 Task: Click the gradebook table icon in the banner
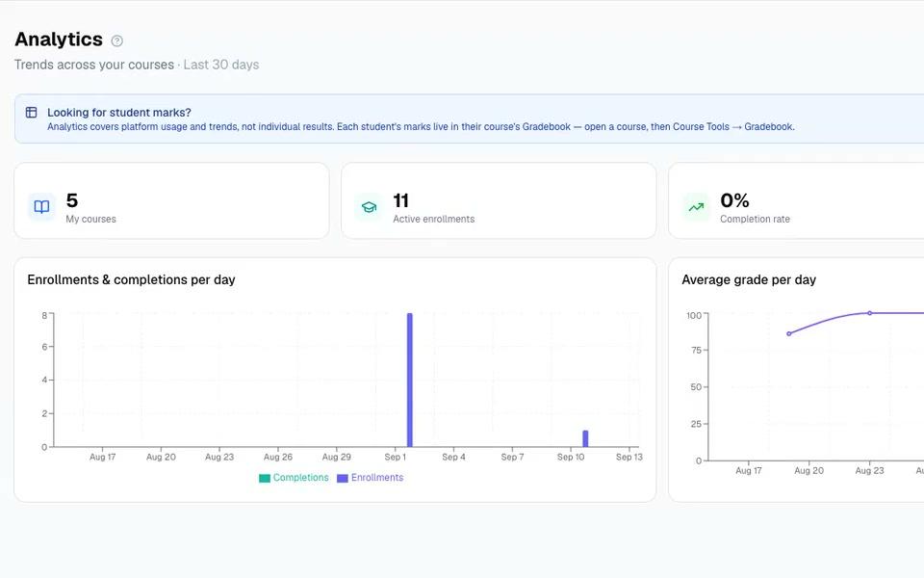coord(31,112)
